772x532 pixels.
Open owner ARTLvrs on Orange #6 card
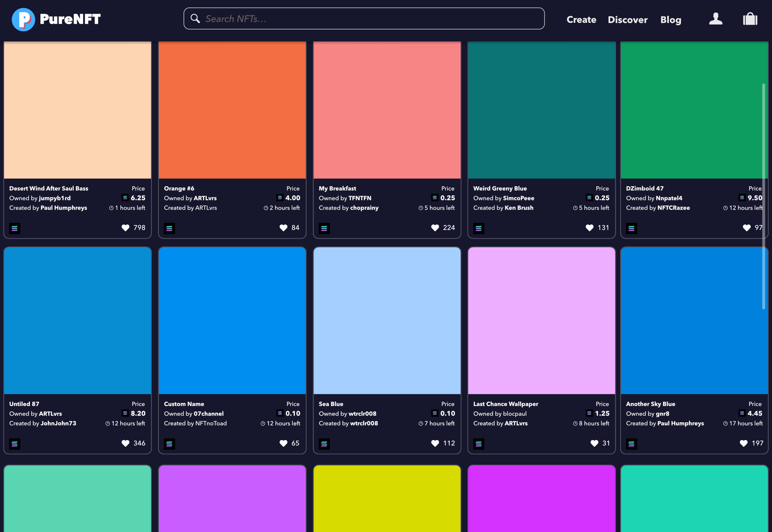(205, 198)
